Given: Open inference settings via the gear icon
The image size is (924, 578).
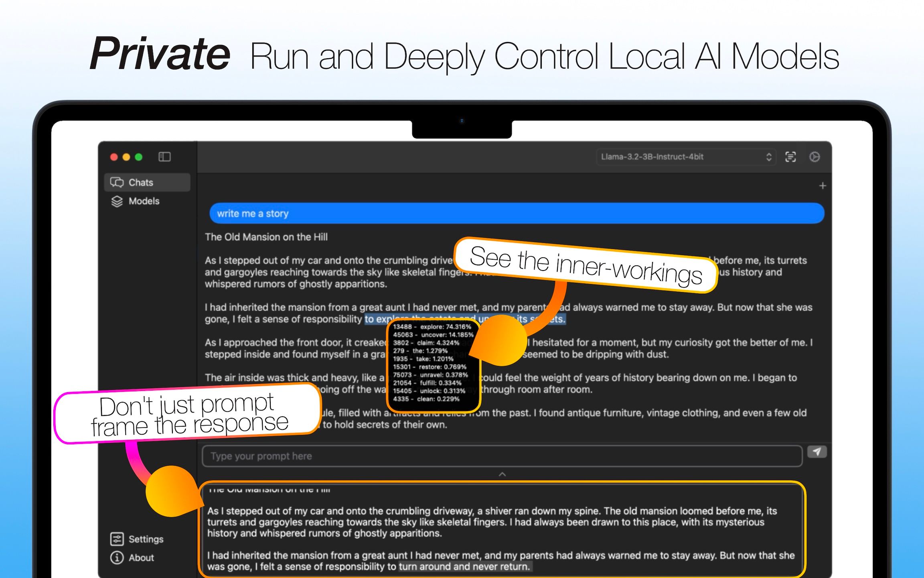Looking at the screenshot, I should tap(815, 157).
